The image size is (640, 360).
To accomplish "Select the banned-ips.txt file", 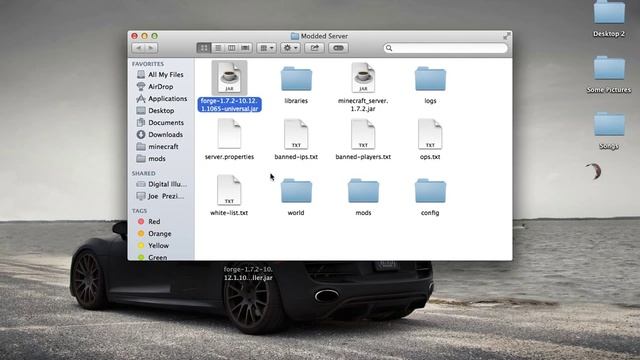I will (x=296, y=134).
